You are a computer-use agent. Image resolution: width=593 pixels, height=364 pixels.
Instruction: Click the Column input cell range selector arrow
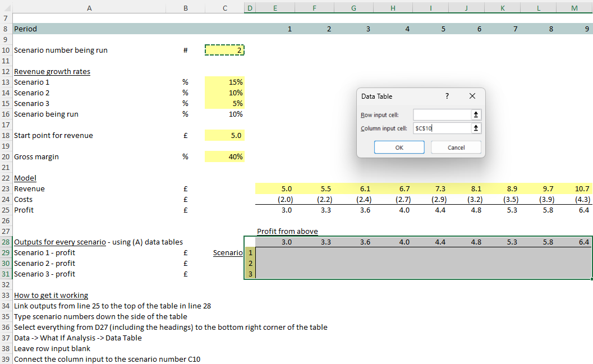pos(476,128)
